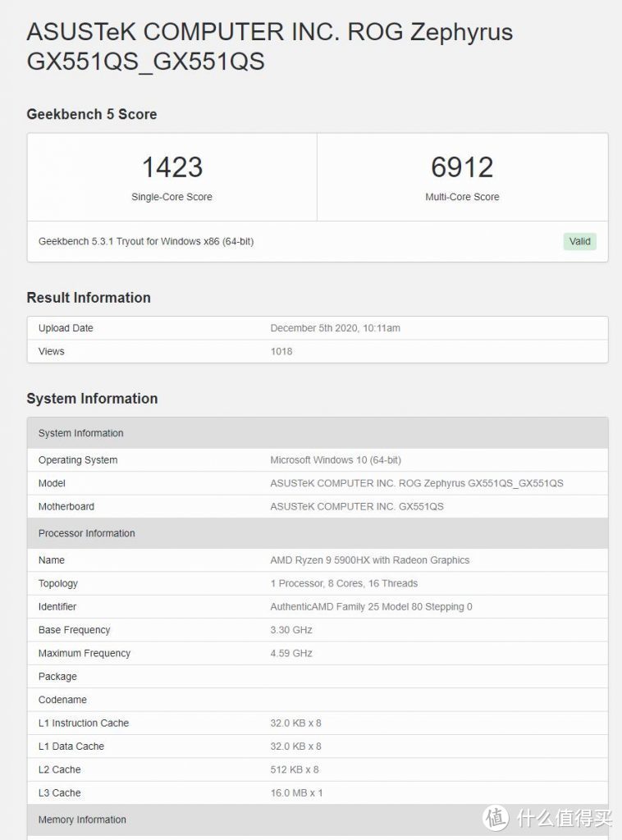Select the multi-core score 6912
622x840 pixels.
click(x=462, y=167)
